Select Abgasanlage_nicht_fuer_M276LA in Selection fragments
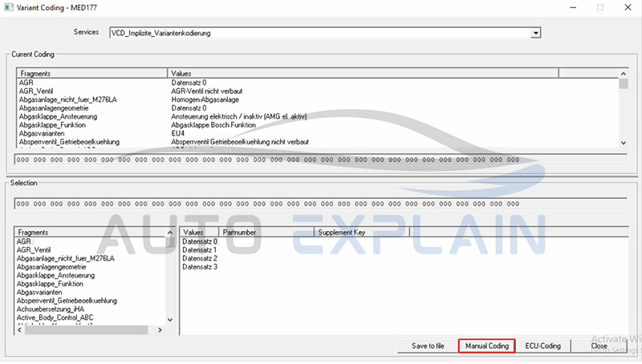Screen dimensions: 642x364 66,258
